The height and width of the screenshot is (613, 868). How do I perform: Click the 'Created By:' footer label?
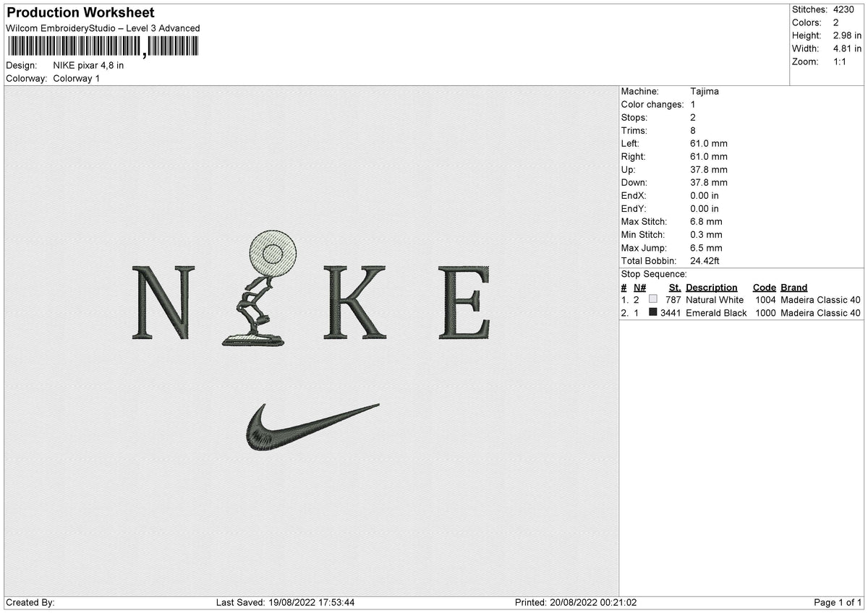[x=30, y=603]
